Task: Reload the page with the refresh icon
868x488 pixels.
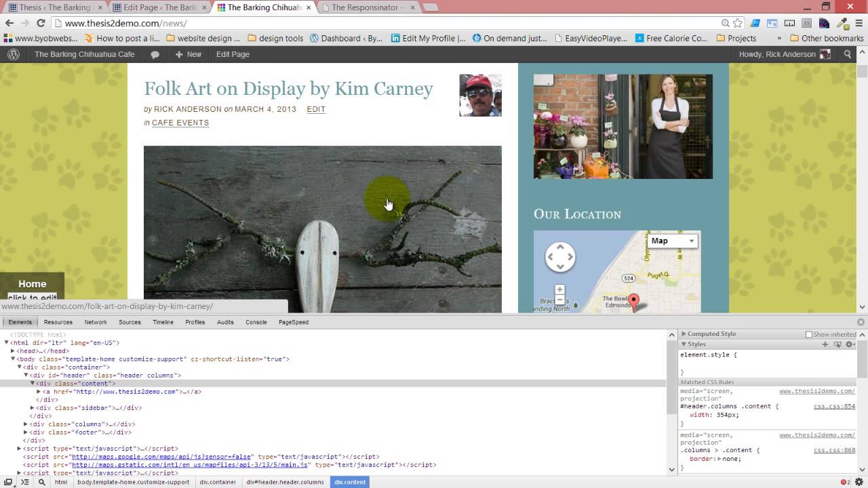Action: (x=41, y=23)
